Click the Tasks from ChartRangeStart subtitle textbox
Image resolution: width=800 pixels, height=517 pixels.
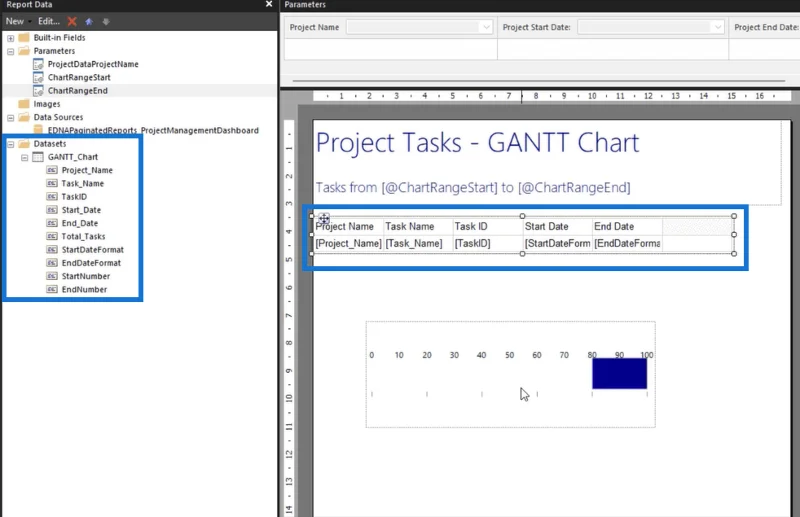(x=473, y=187)
